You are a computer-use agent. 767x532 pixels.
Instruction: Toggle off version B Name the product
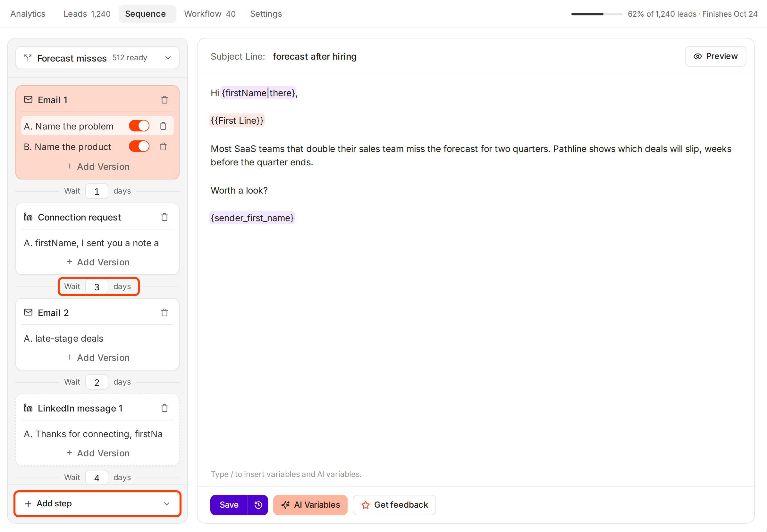(x=139, y=146)
